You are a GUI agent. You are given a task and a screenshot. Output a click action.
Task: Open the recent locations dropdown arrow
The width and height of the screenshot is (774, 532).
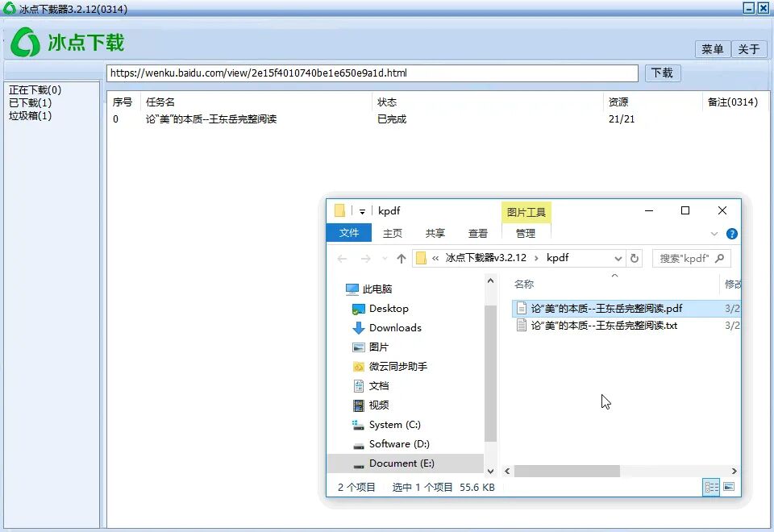(385, 259)
